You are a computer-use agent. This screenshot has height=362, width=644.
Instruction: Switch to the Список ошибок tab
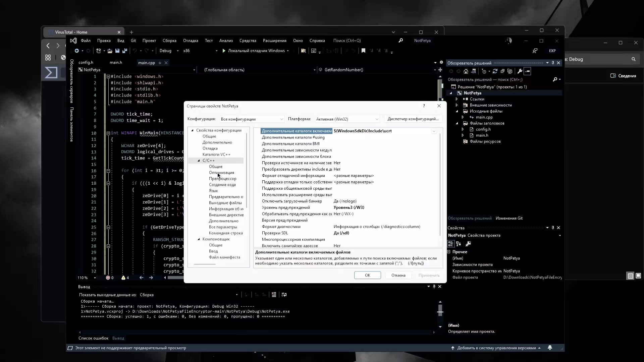[94, 338]
